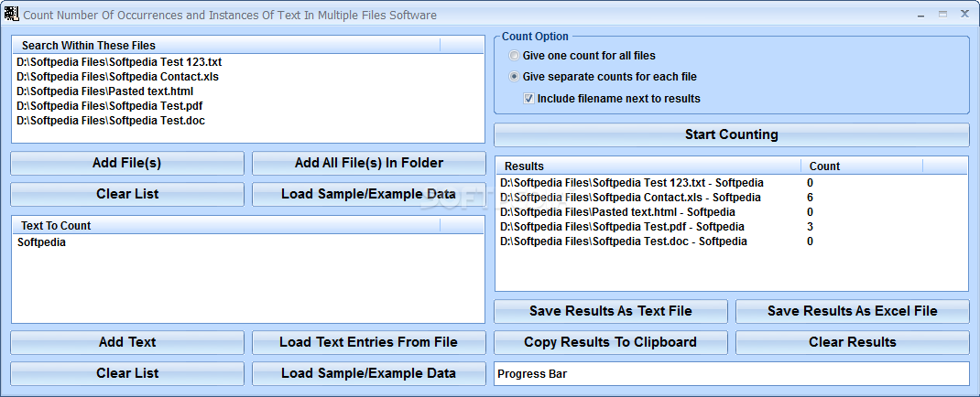
Task: Load Sample/Example Data for text entries
Action: [369, 374]
